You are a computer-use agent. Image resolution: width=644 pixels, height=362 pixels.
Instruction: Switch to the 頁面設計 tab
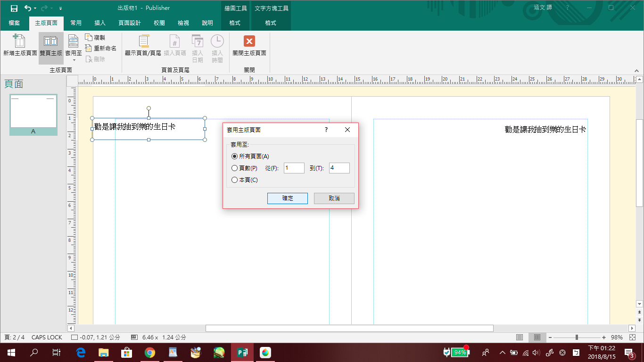129,23
